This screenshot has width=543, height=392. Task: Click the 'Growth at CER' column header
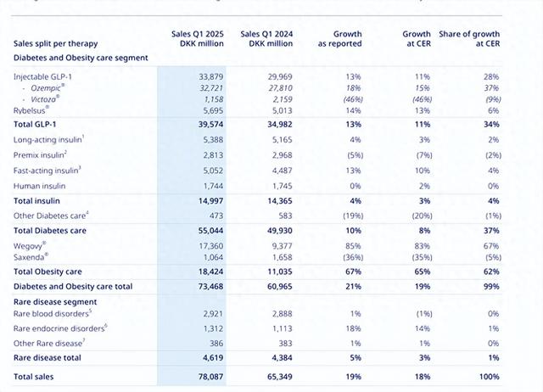417,38
